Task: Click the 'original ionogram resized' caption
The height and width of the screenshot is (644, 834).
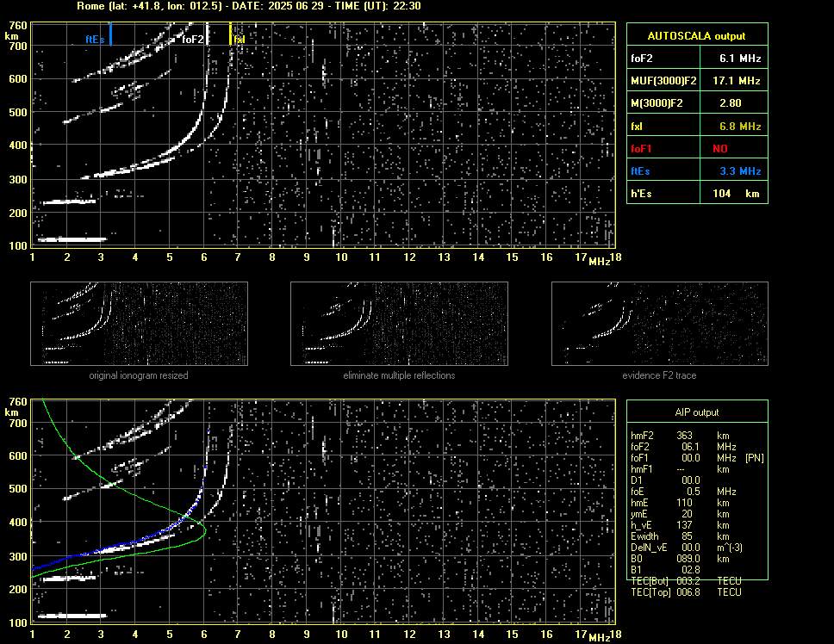Action: pos(139,375)
